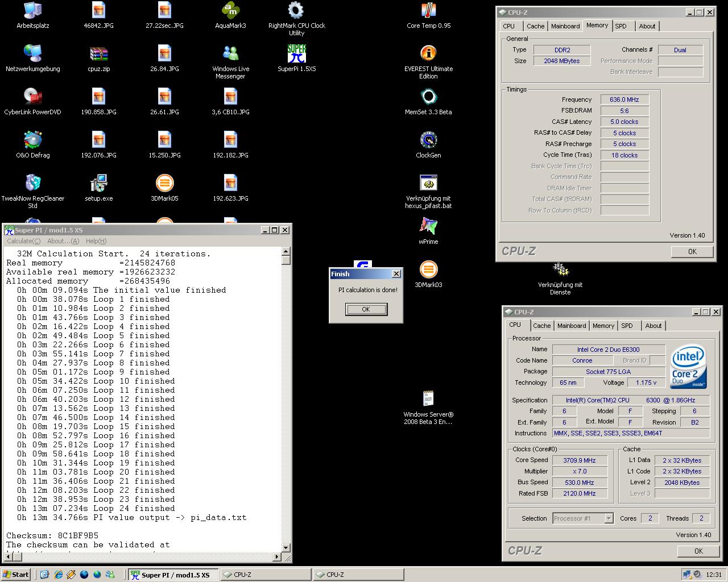Click the Checksum: 8C1BF9B5 line

pyautogui.click(x=52, y=535)
